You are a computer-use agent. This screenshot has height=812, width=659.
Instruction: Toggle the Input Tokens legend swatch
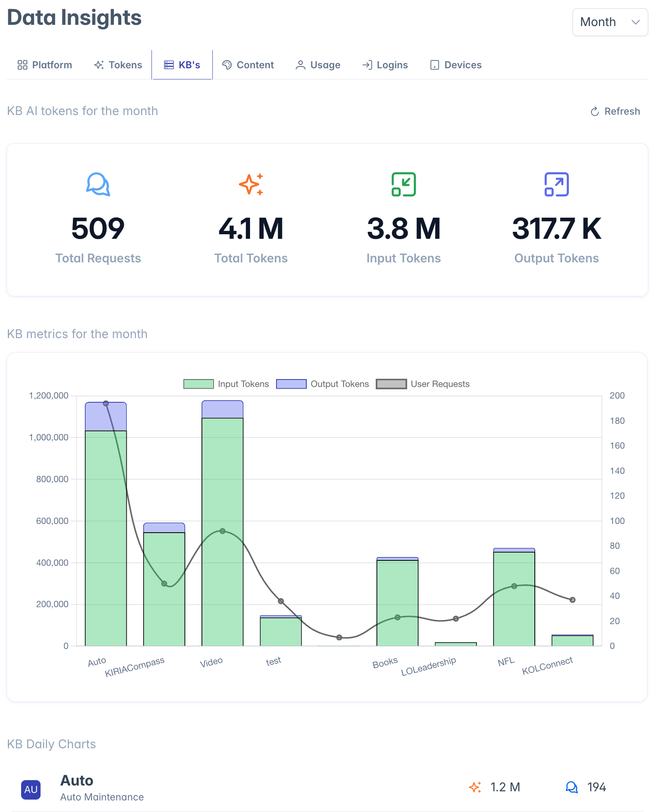(199, 384)
